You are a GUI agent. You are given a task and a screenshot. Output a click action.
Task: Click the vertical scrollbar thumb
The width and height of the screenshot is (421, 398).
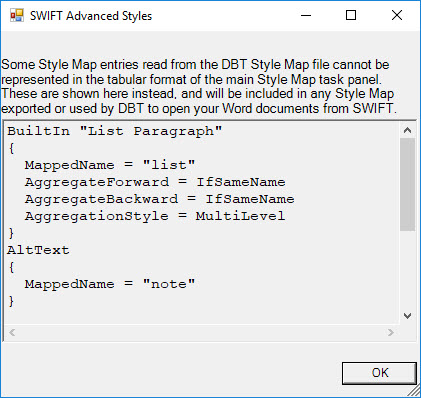point(407,184)
